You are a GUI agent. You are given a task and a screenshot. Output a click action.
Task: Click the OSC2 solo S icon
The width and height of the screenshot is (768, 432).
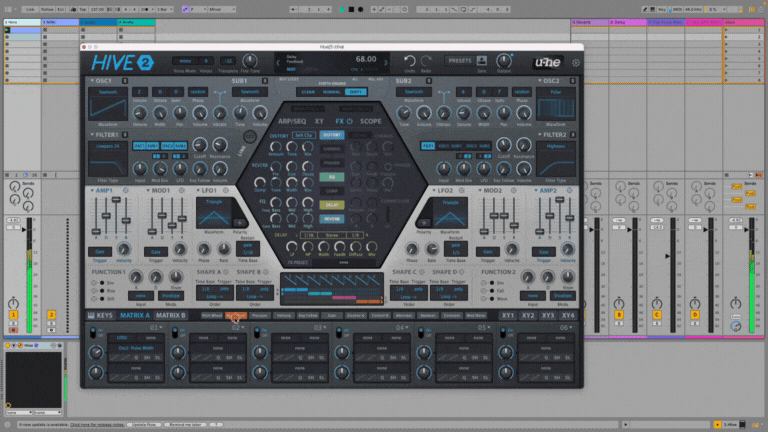tap(572, 81)
